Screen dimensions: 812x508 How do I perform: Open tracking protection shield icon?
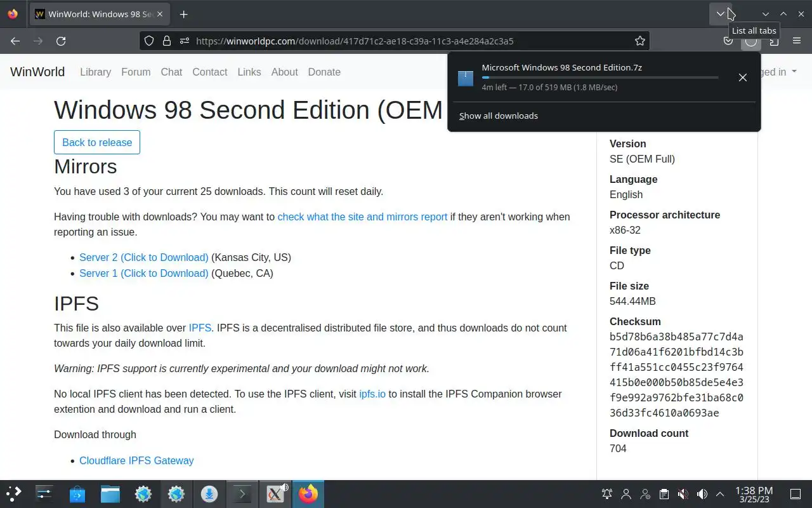pos(149,41)
